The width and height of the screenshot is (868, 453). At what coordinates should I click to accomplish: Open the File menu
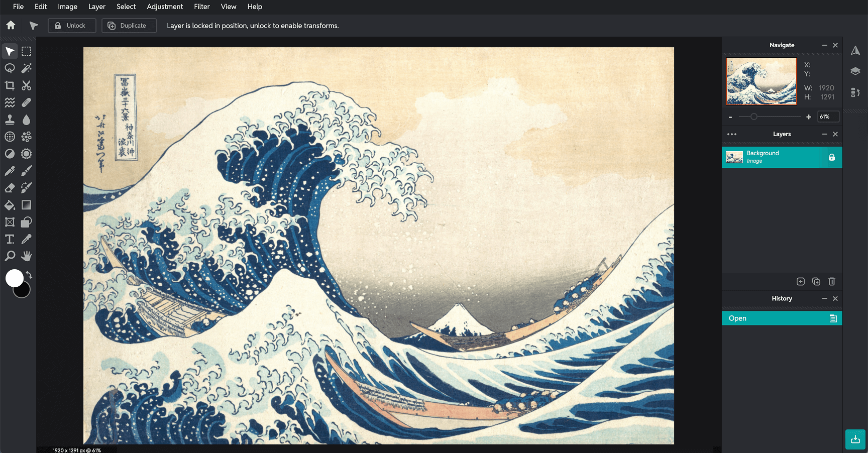[x=18, y=7]
